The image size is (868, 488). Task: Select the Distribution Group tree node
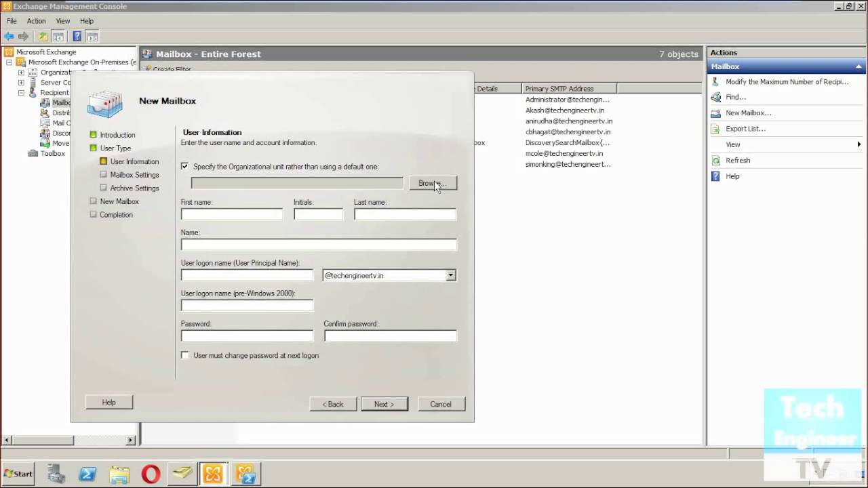[x=56, y=113]
